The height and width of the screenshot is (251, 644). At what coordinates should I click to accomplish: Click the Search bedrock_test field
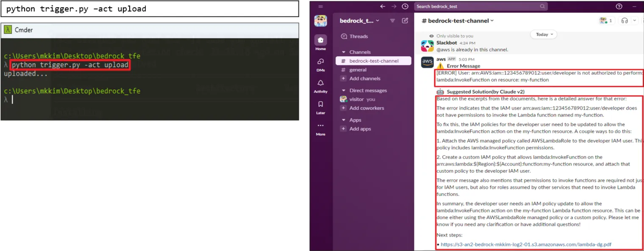tap(481, 6)
